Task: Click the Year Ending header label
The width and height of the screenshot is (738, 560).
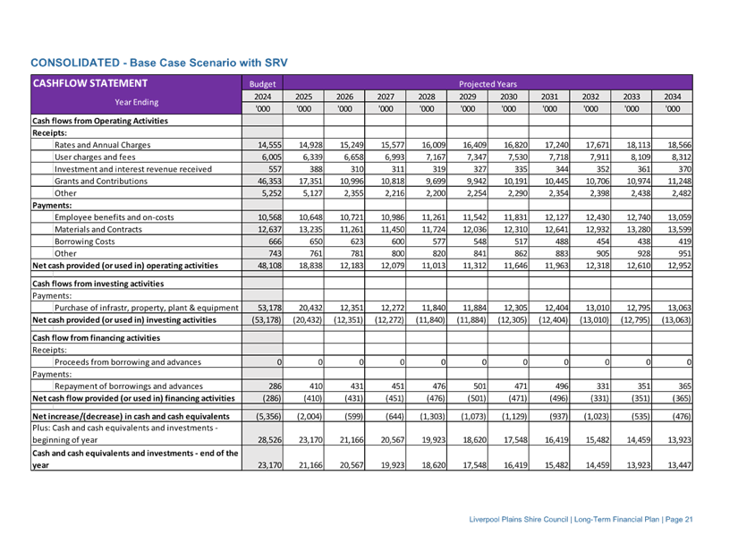Action: [137, 102]
